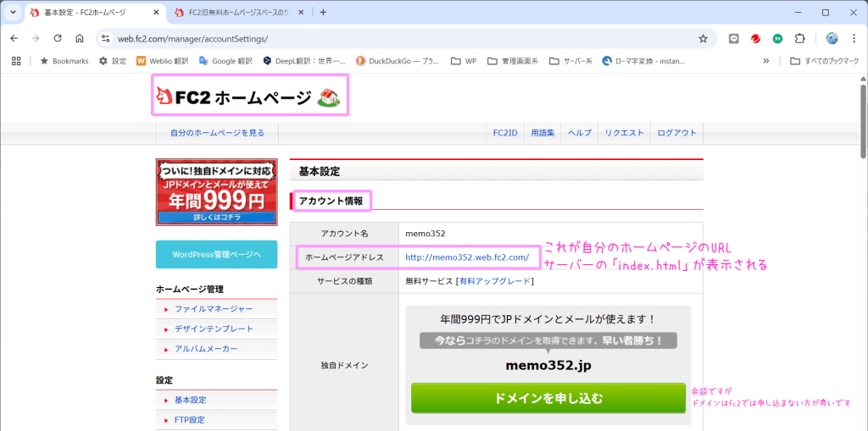
Task: Click the browser Forward arrow
Action: (36, 39)
